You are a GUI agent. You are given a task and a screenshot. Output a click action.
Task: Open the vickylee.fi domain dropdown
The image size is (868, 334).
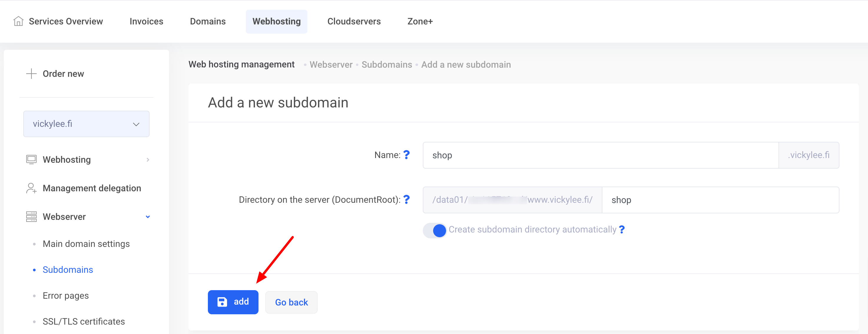[x=86, y=124]
